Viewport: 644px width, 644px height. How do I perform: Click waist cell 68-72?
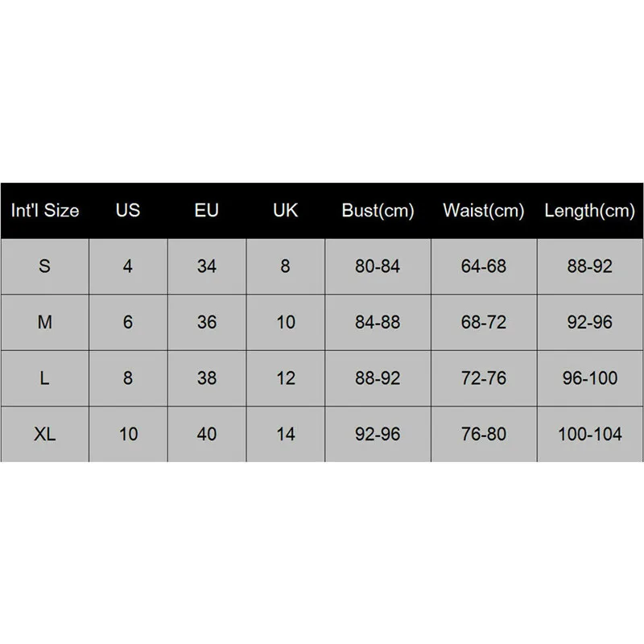coord(483,322)
